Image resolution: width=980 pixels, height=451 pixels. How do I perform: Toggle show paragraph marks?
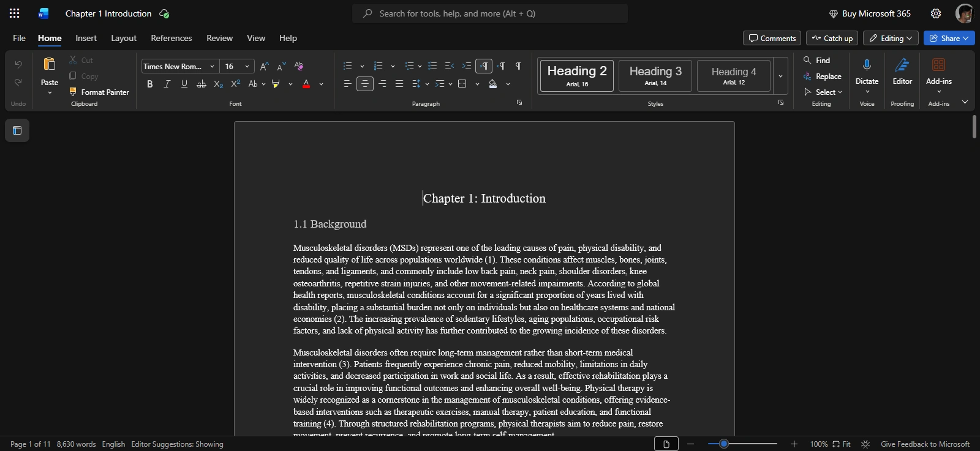pyautogui.click(x=518, y=66)
